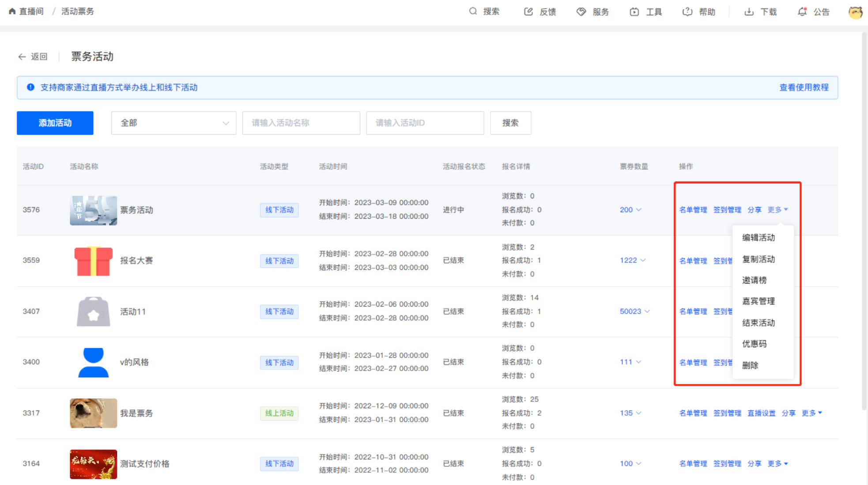Click the service (服务) heart icon

tap(581, 11)
